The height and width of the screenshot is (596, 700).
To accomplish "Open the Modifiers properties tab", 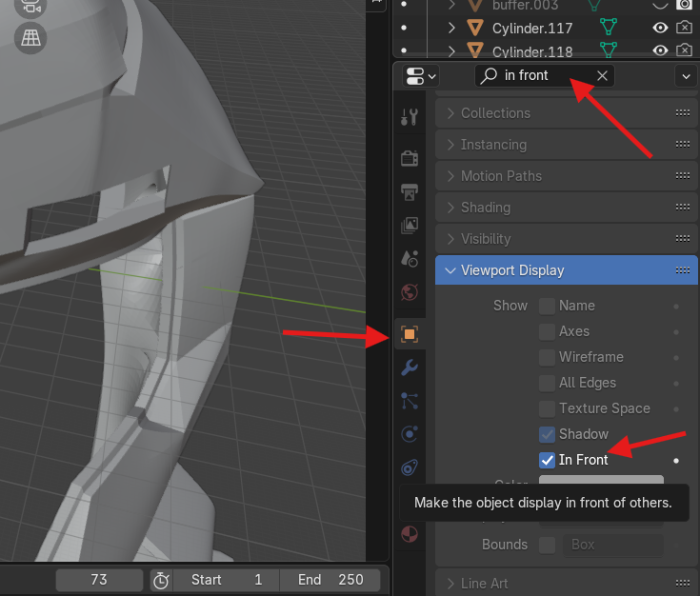I will pos(410,368).
